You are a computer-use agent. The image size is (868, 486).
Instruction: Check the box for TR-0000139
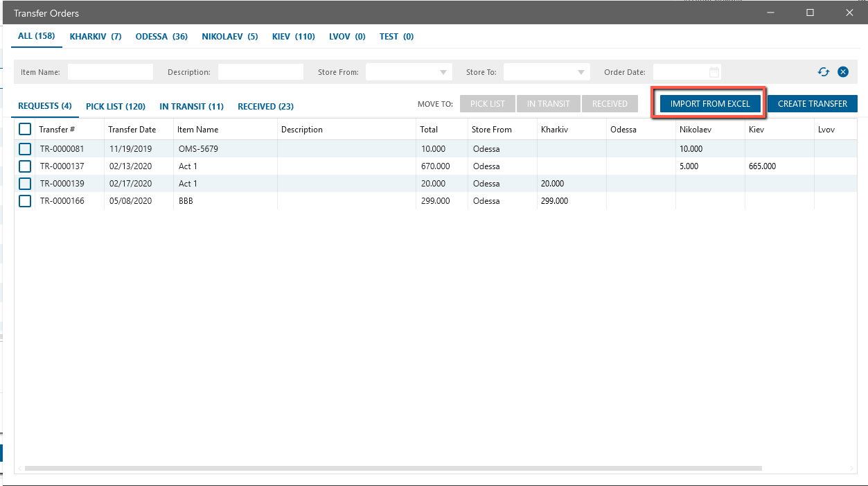tap(25, 184)
